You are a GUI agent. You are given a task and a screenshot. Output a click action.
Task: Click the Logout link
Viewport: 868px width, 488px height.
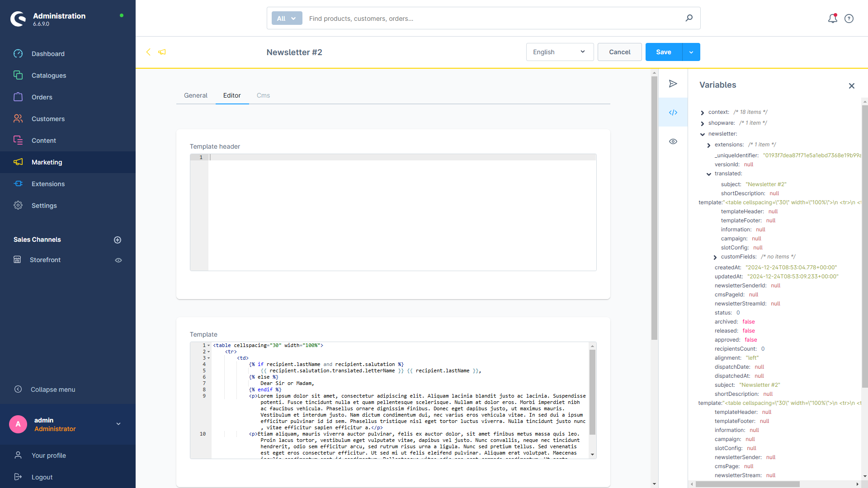pyautogui.click(x=42, y=477)
